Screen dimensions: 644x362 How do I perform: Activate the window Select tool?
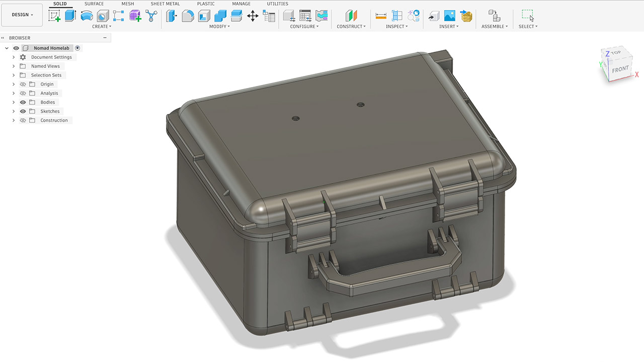528,16
